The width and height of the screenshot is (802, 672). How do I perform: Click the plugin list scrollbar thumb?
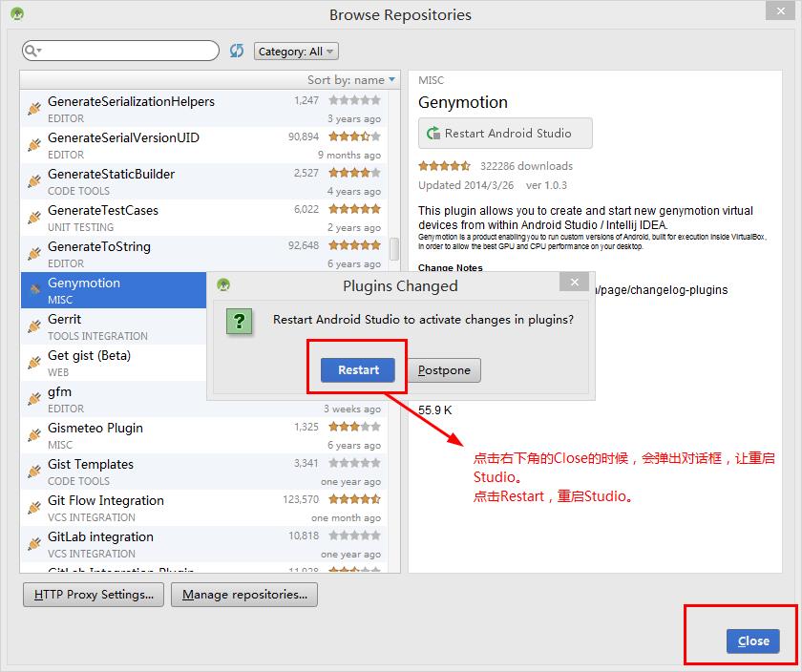[393, 249]
